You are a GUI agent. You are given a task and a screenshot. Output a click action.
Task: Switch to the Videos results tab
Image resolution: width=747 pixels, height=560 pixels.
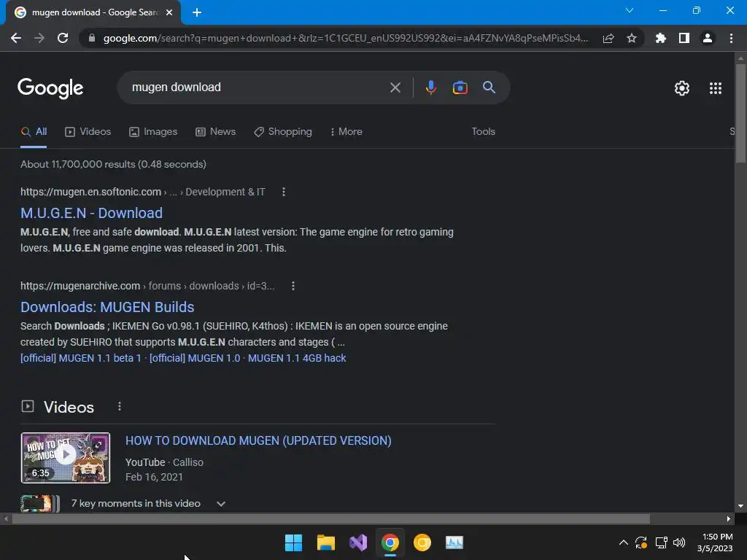pos(88,132)
